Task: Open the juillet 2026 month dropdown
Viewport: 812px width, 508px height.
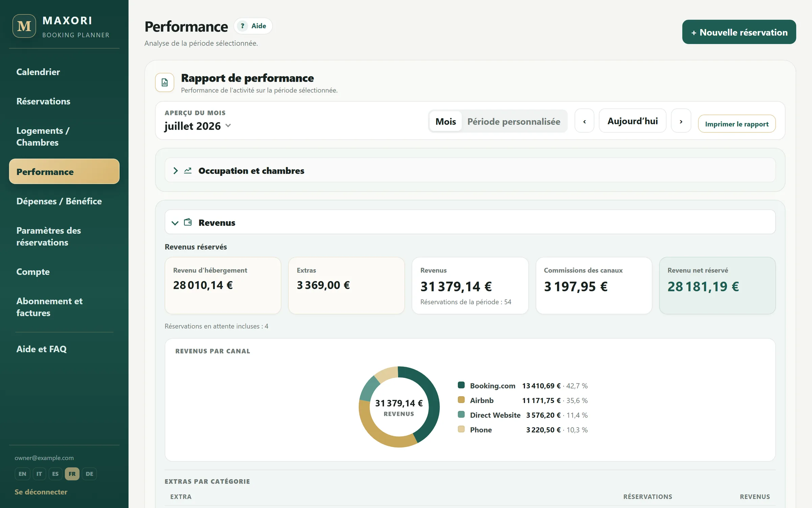Action: 198,126
